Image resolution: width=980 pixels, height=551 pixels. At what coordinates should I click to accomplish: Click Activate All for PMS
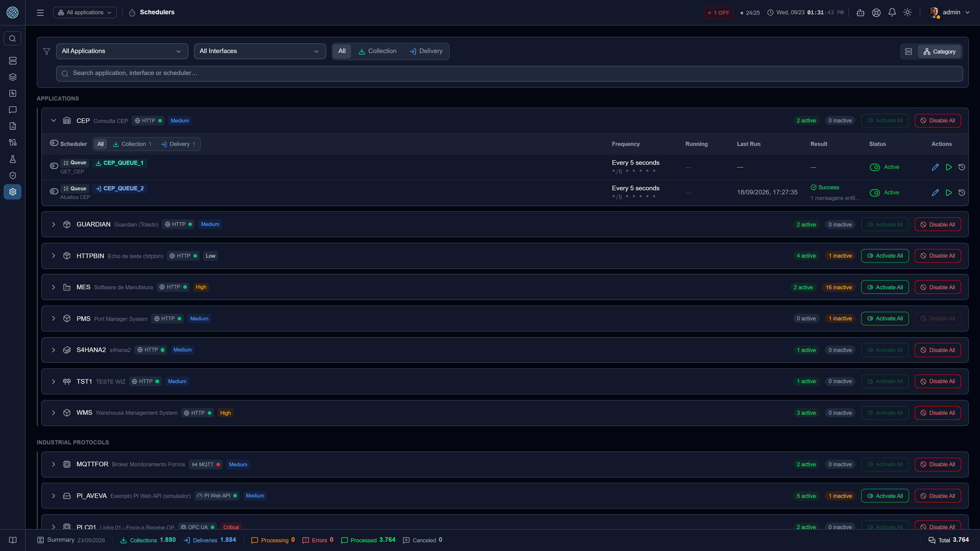885,319
